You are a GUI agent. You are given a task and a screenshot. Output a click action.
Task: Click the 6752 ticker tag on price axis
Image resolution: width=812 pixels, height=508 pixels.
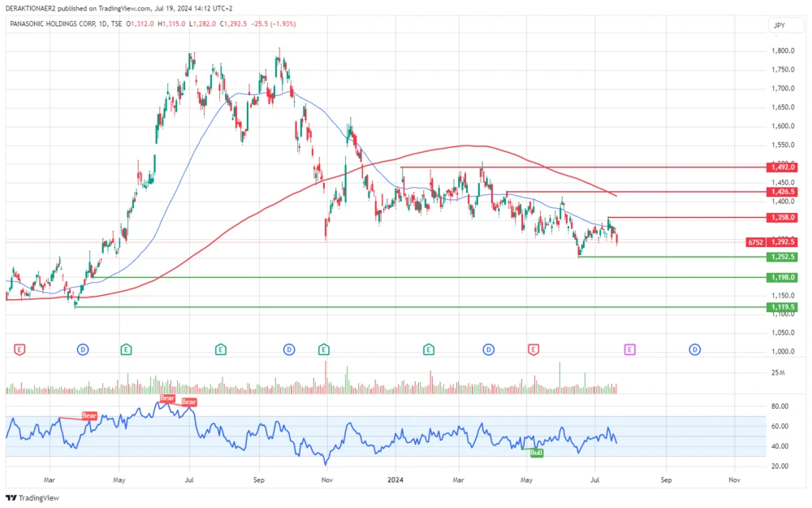tap(756, 242)
